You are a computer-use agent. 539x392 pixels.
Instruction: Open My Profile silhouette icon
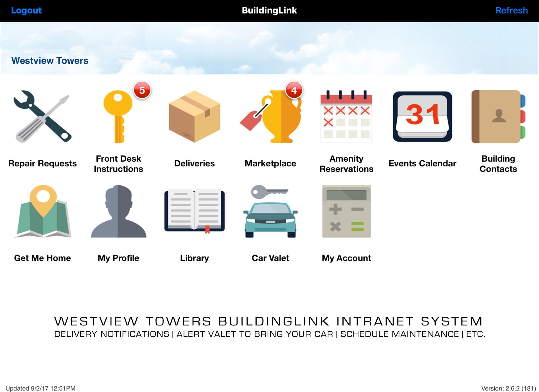click(118, 211)
